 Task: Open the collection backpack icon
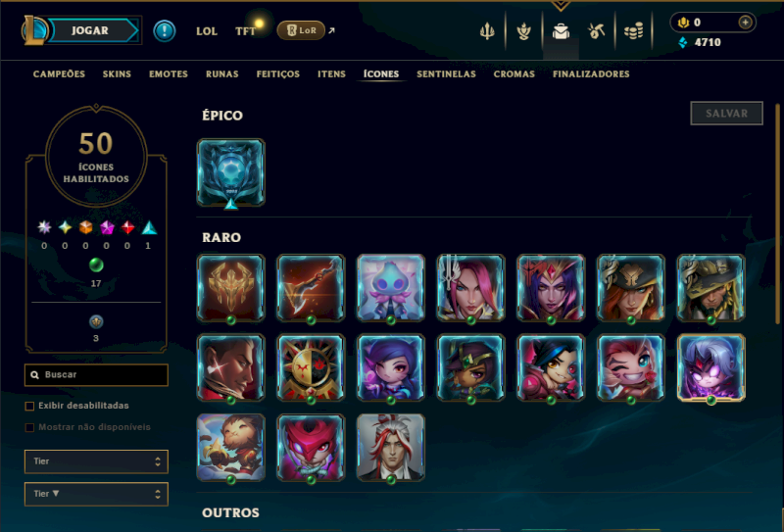[561, 31]
